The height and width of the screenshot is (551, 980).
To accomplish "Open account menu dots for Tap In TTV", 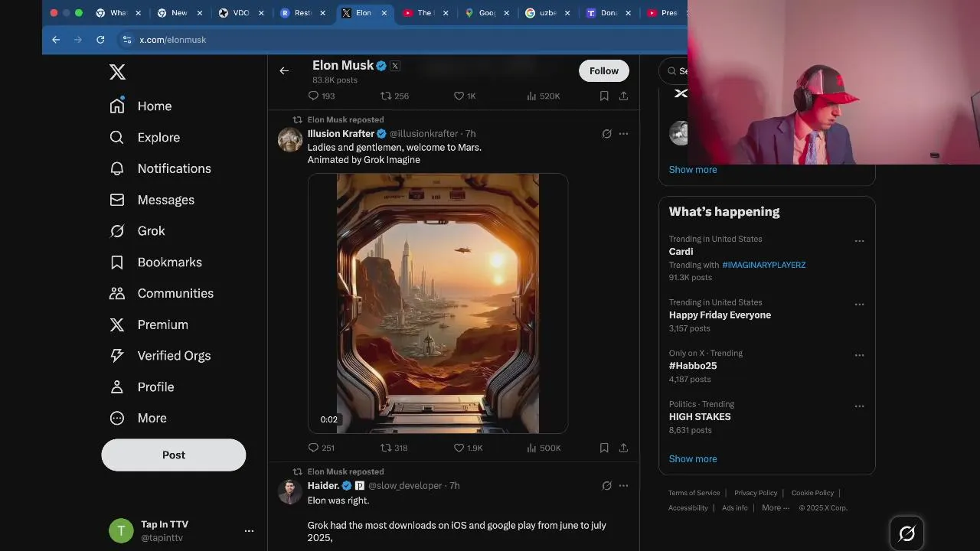I will pyautogui.click(x=249, y=530).
